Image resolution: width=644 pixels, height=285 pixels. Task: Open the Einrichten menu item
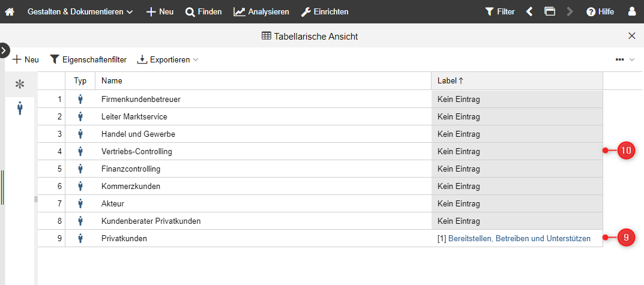coord(325,12)
